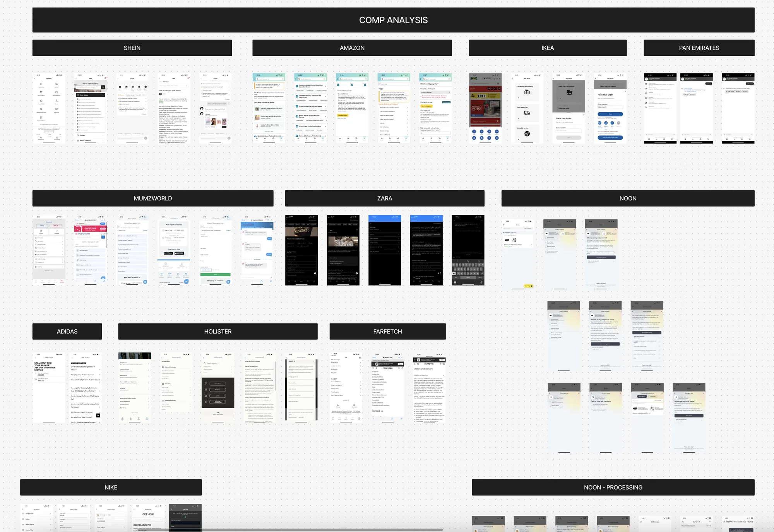The image size is (774, 532).
Task: Open Mumzworld "Get 15% OFF" screenshot
Action: click(x=91, y=250)
